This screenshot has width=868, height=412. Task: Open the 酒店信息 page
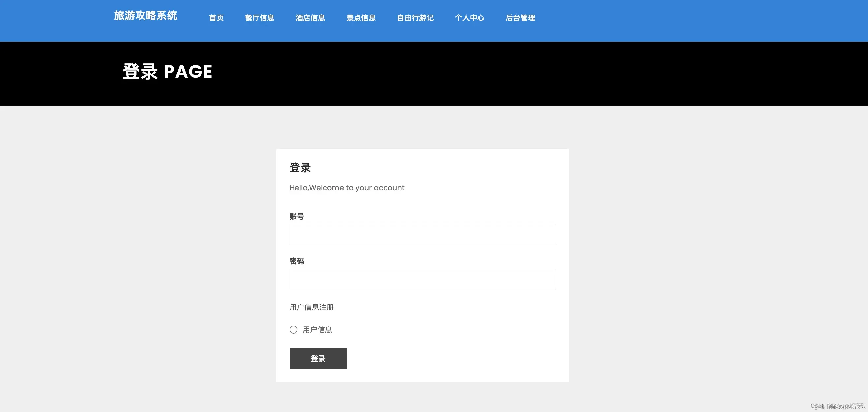tap(310, 18)
